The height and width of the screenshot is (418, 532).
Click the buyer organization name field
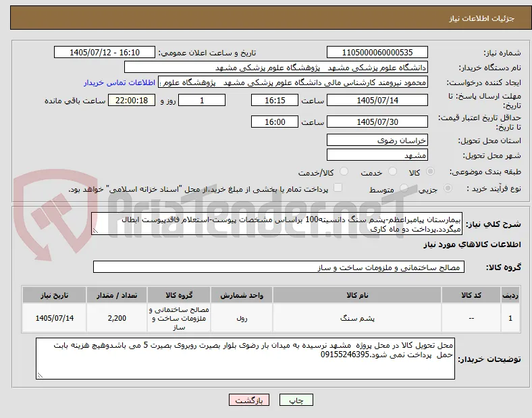[x=276, y=67]
